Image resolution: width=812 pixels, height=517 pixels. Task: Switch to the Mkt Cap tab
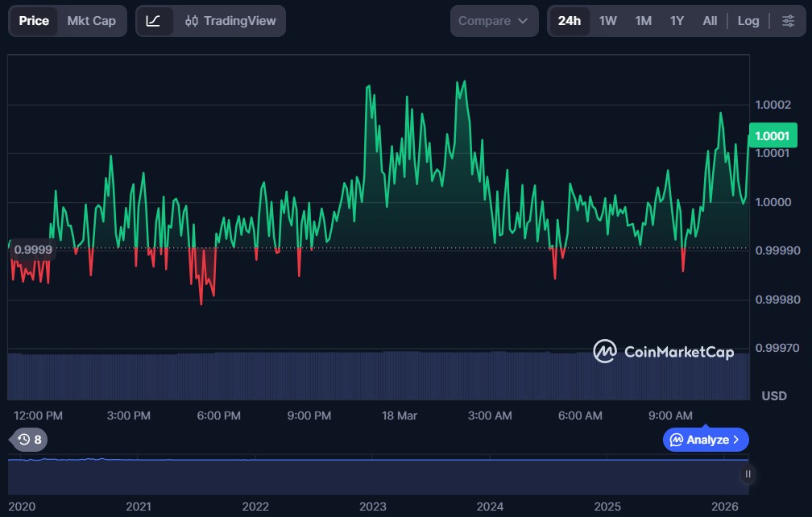(91, 21)
